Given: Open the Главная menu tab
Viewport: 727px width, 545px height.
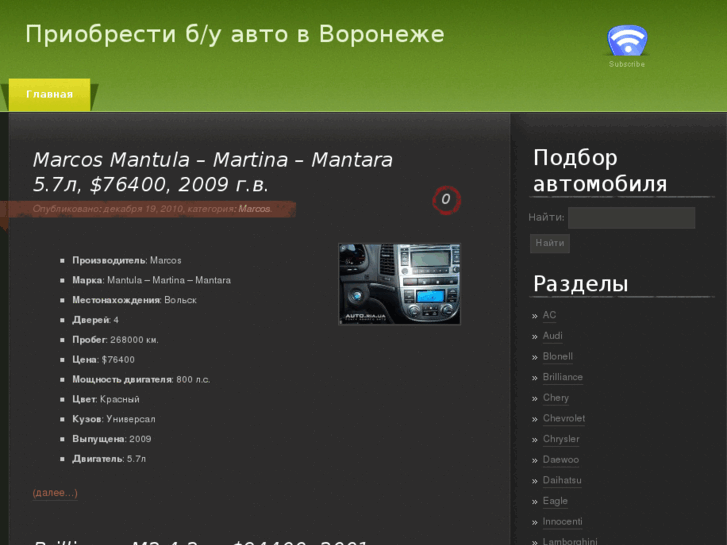Looking at the screenshot, I should (50, 95).
